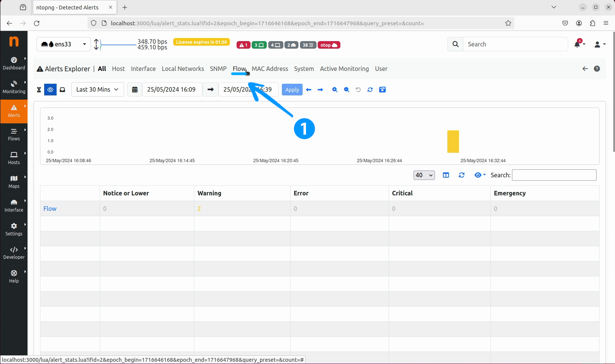The image size is (615, 364).
Task: Open the Last 30 Mins time dropdown
Action: coord(97,89)
